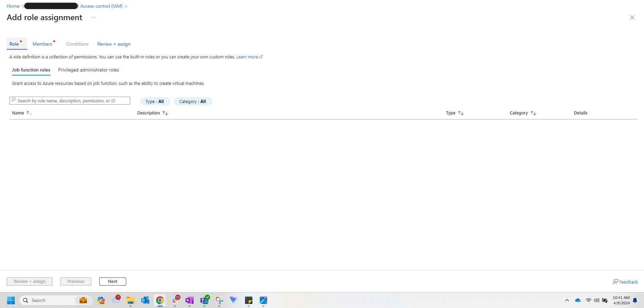Open Microsoft Teams from the taskbar
Screen dimensions: 644x308
205,300
